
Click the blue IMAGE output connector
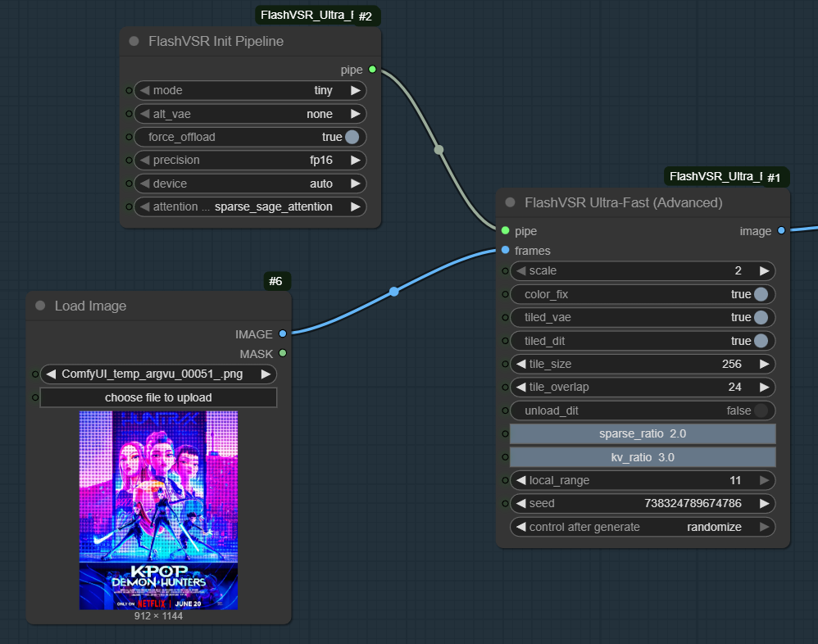click(x=283, y=333)
